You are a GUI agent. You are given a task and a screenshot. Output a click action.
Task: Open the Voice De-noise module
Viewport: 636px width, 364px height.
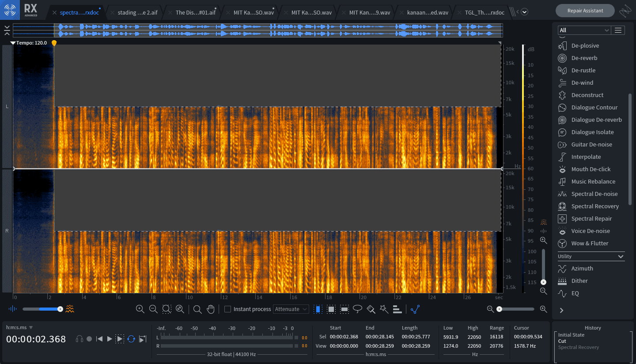coord(591,231)
